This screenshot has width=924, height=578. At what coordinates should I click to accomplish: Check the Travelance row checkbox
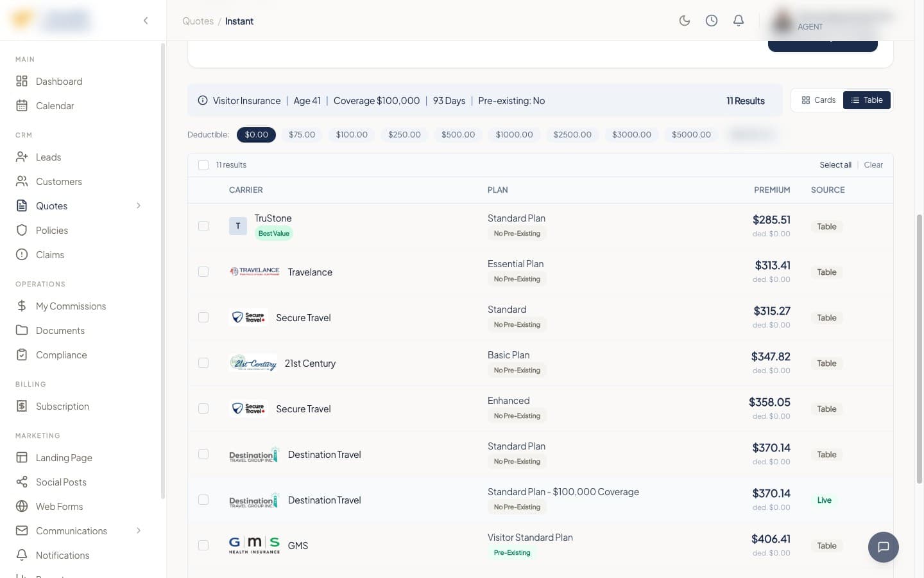203,272
